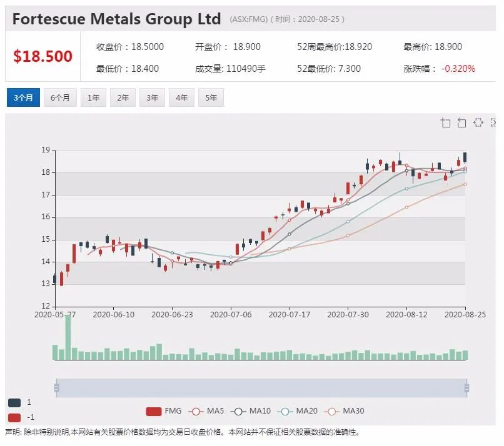This screenshot has width=504, height=446.
Task: Toggle MA20 legend entry
Action: [297, 411]
